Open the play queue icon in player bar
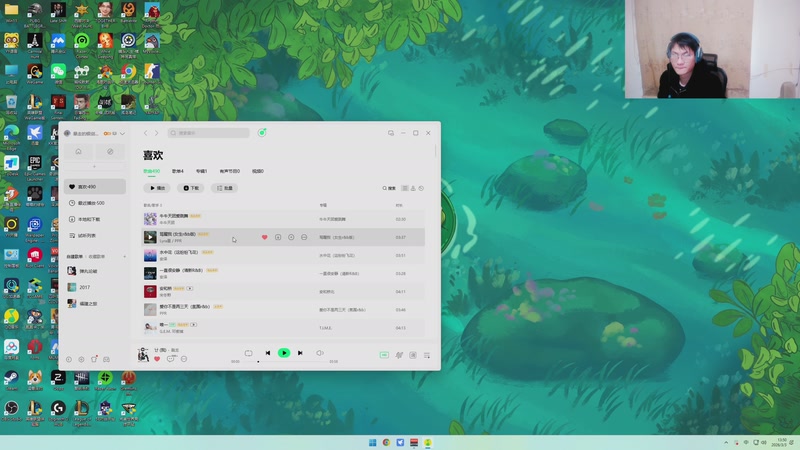800x450 pixels. pos(427,355)
